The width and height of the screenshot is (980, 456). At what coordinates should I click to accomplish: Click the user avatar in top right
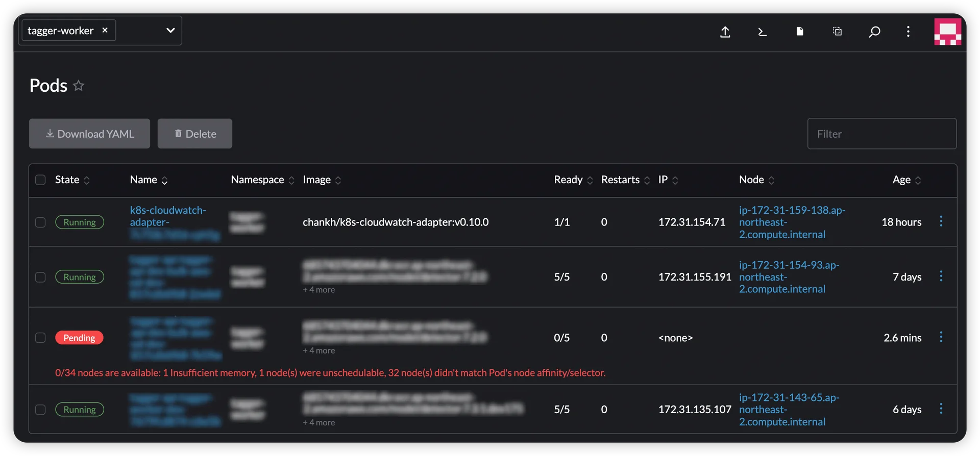pos(947,32)
